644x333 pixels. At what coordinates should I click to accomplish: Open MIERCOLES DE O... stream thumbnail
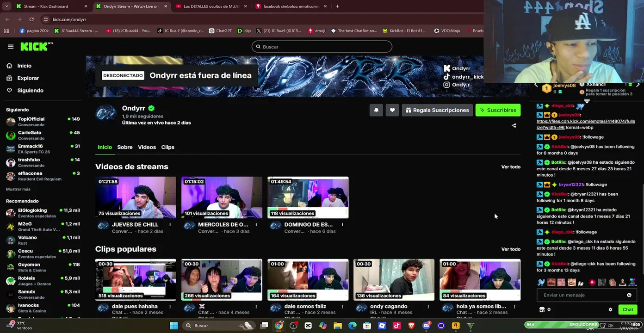pyautogui.click(x=222, y=197)
